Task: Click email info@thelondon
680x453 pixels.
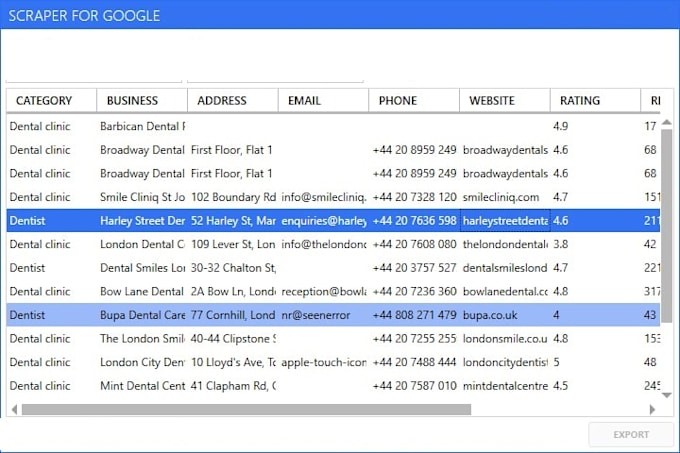Action: coord(324,244)
